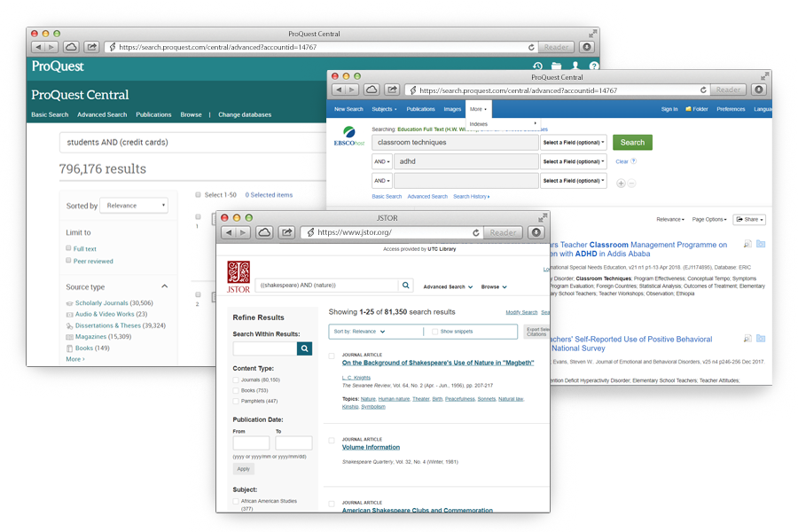The width and height of the screenshot is (798, 532).
Task: Open Select a Field dropdown for classroom techniques
Action: tap(574, 143)
